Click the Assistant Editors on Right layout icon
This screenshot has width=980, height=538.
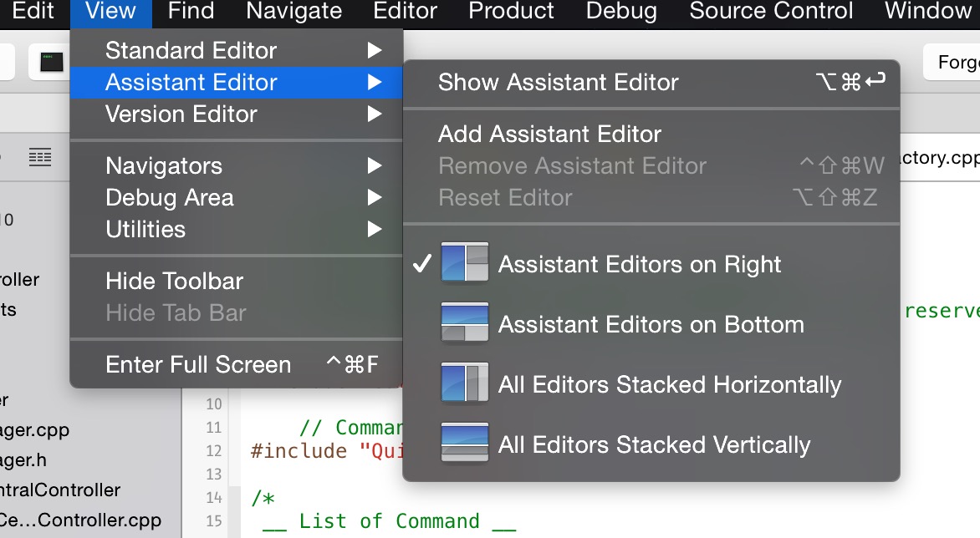[x=464, y=264]
